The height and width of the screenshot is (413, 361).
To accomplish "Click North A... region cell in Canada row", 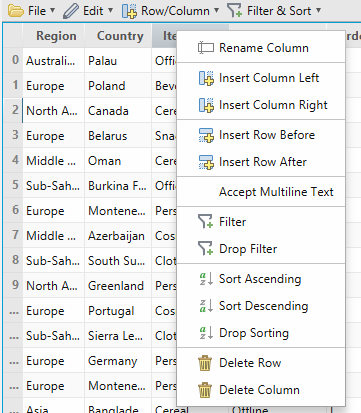I will [x=54, y=111].
